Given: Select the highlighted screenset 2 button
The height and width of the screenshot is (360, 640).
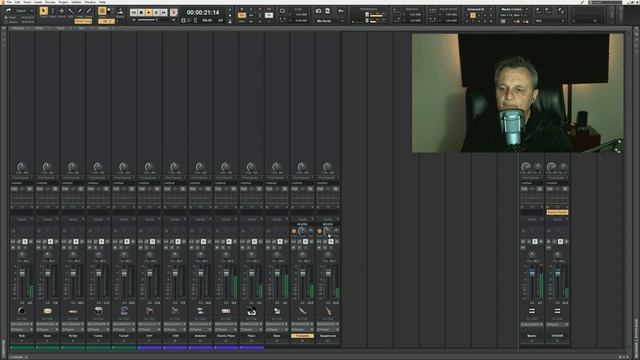Looking at the screenshot, I should pyautogui.click(x=473, y=15).
